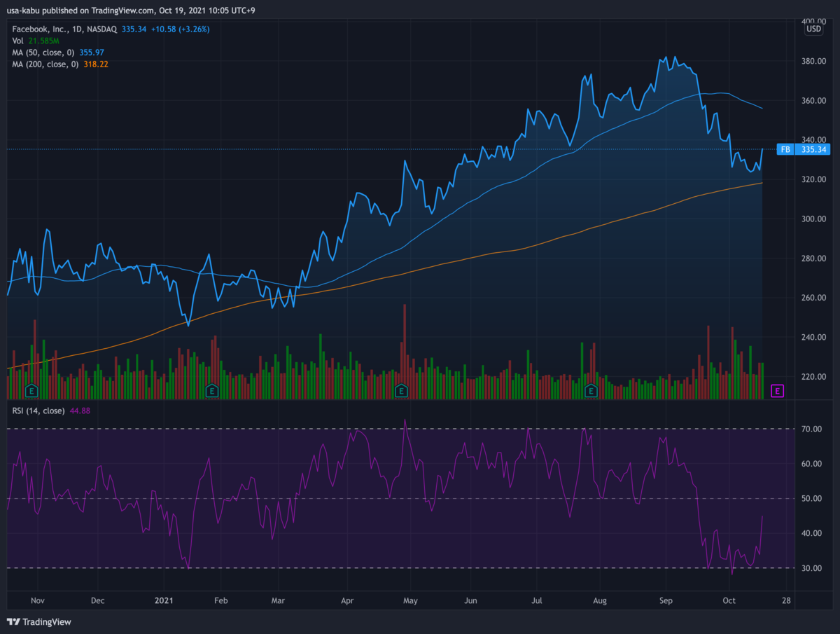Click the earnings E marker nearest Aug

tap(591, 390)
